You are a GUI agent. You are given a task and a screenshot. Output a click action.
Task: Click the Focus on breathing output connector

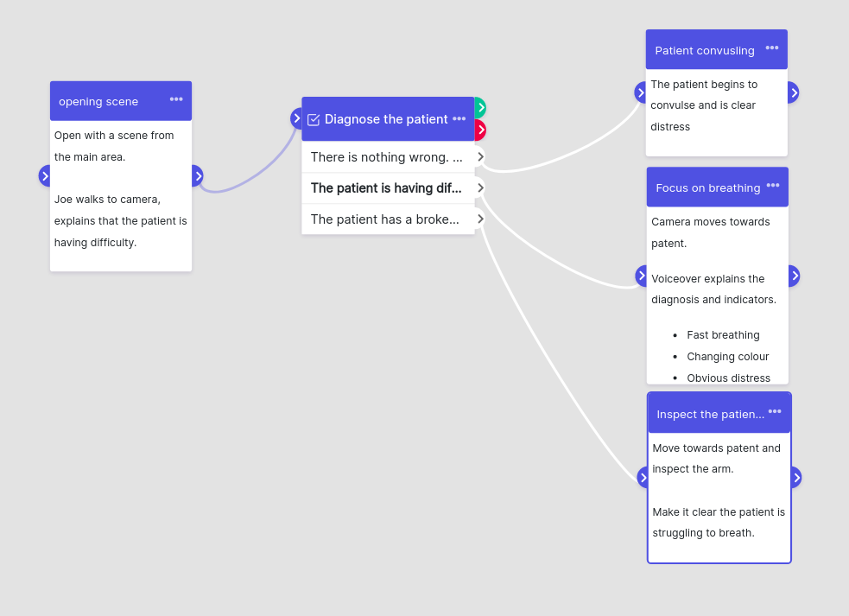[795, 276]
